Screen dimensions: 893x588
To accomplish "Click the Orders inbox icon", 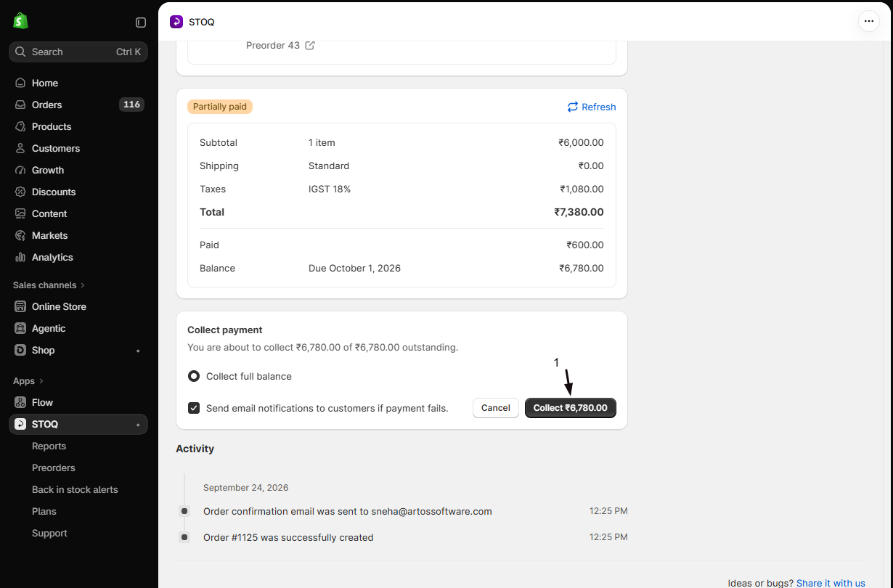I will (x=20, y=105).
